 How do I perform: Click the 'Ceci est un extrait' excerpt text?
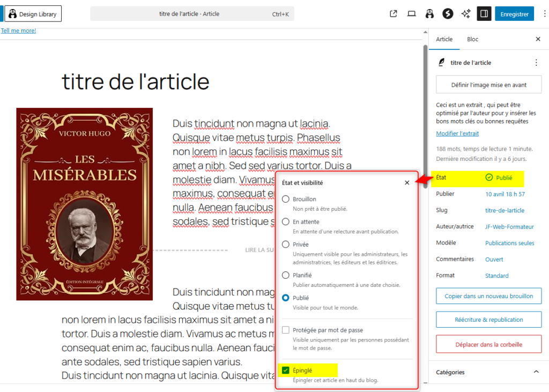pyautogui.click(x=486, y=113)
